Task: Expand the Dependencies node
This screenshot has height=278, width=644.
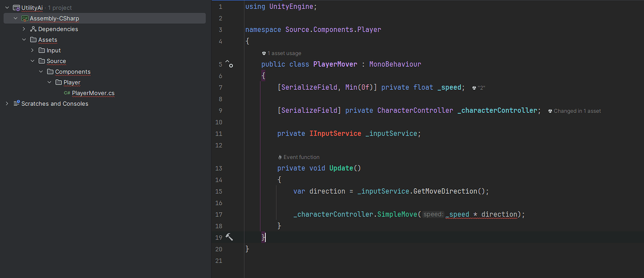Action: (24, 28)
